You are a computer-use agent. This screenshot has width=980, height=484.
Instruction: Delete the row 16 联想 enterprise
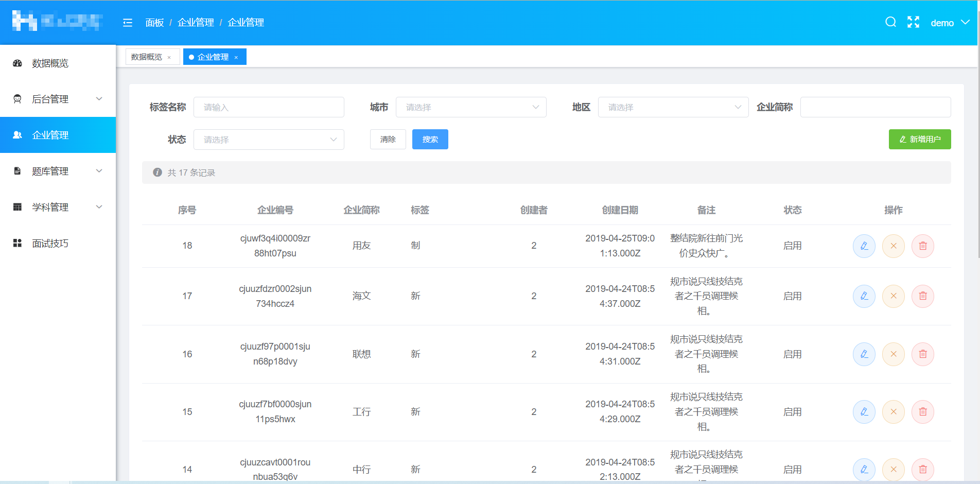(x=923, y=354)
